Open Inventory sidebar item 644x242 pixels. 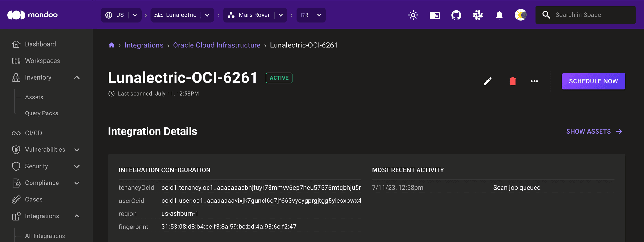[x=38, y=77]
